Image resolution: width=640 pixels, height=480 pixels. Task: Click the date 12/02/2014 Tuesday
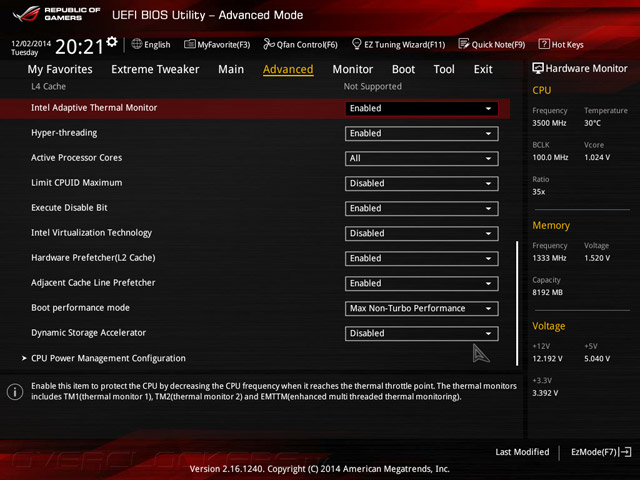31,48
